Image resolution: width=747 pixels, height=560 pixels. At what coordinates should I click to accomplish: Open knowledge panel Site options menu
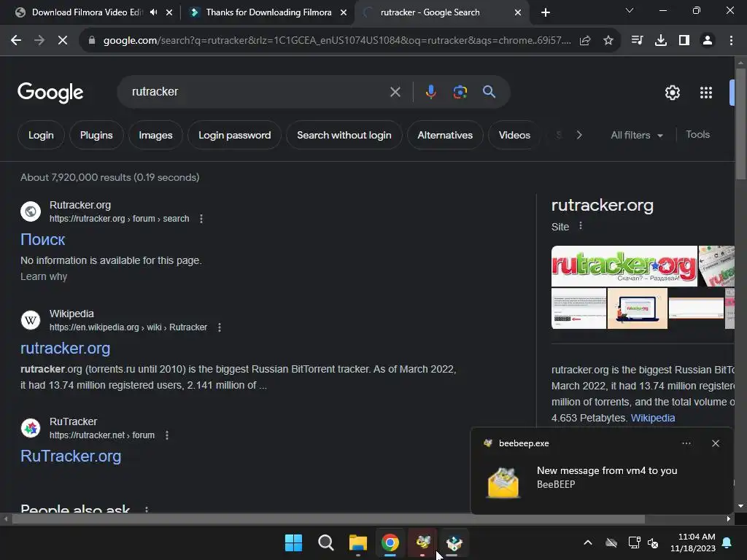click(x=580, y=226)
